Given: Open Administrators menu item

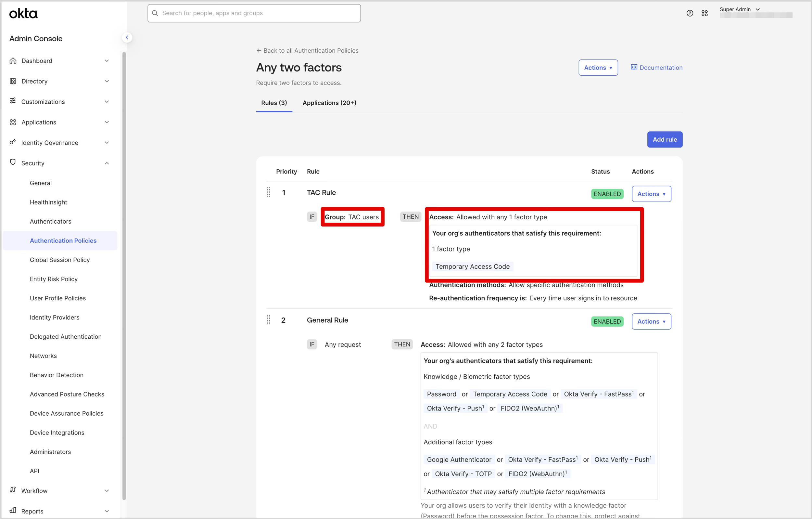Looking at the screenshot, I should click(50, 452).
